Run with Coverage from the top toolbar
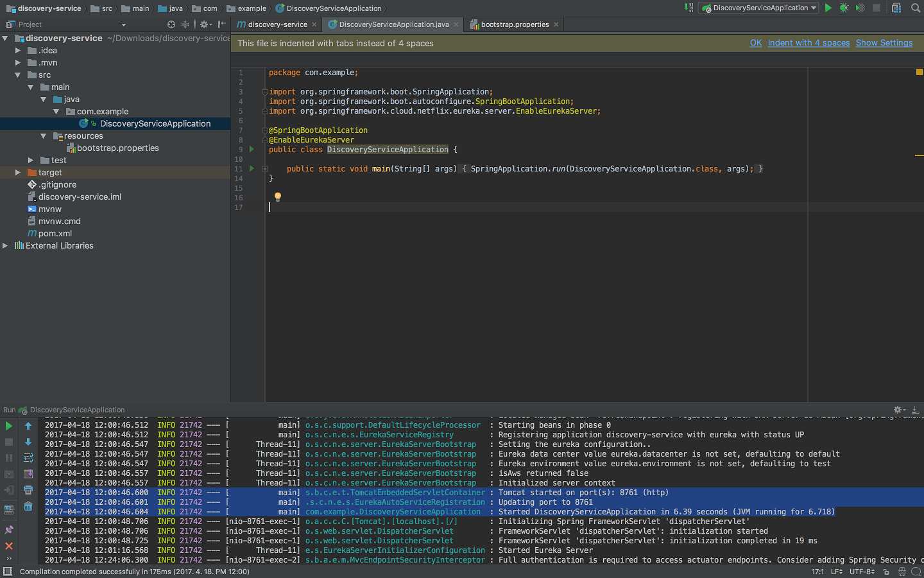924x578 pixels. pos(860,8)
